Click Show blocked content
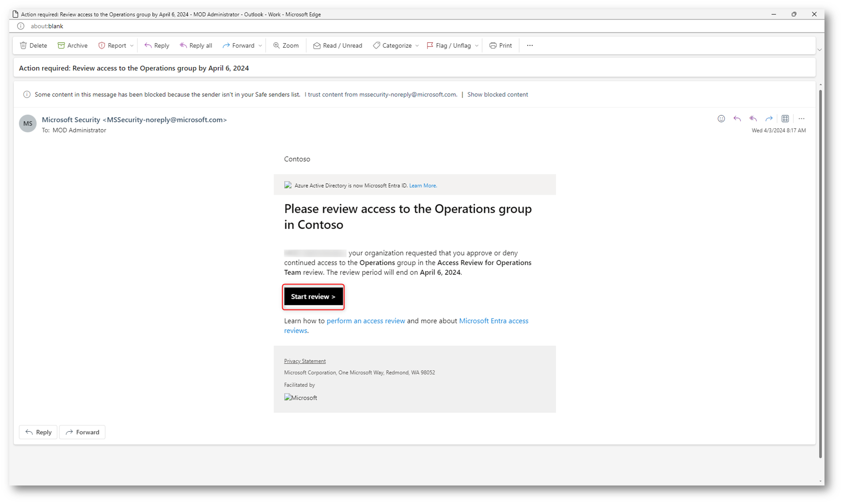This screenshot has width=843, height=504. pyautogui.click(x=498, y=94)
